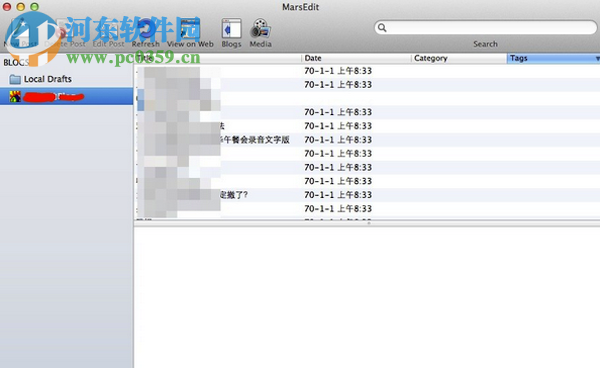Focus the Search input field
This screenshot has height=368, width=600.
click(x=486, y=28)
